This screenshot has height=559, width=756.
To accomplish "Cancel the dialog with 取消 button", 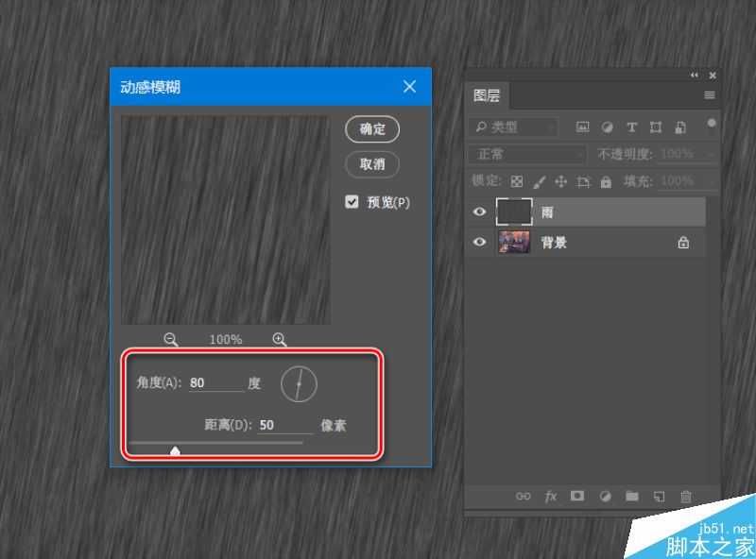I will [x=371, y=164].
